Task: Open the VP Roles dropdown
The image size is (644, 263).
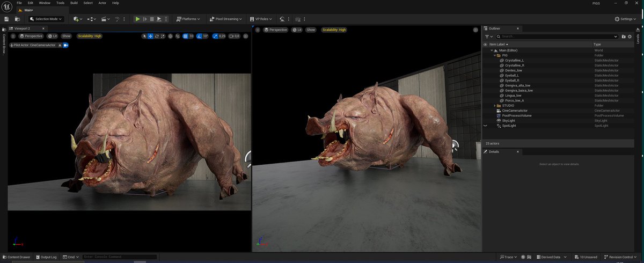Action: click(260, 19)
